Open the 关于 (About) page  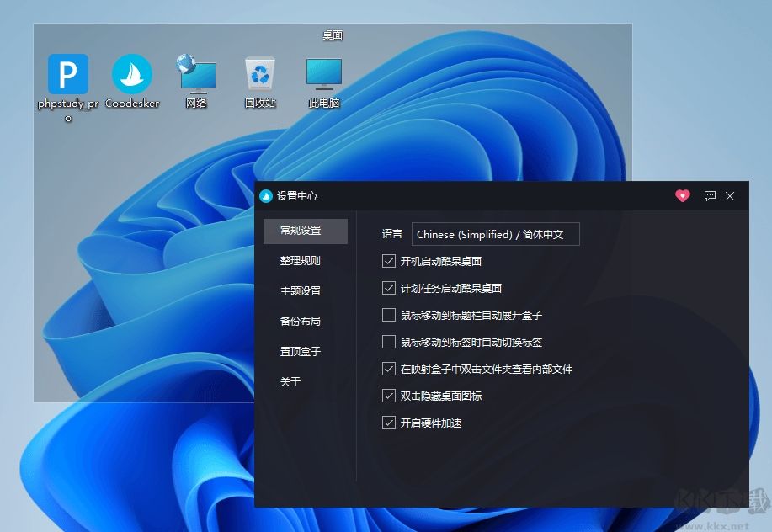tap(289, 381)
